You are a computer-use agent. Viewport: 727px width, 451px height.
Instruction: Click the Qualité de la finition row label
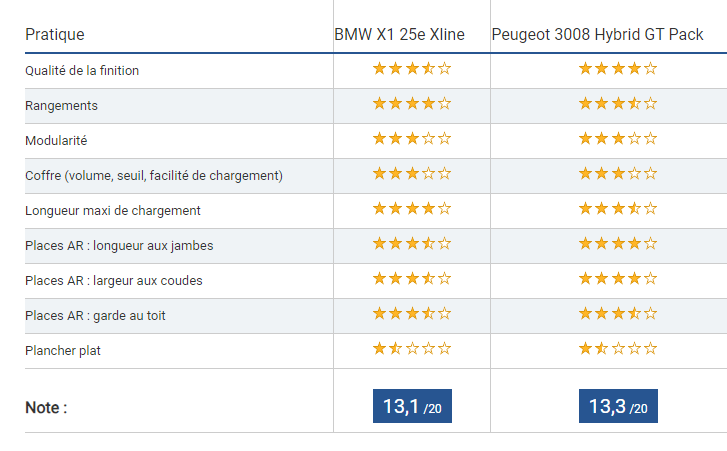(x=82, y=70)
